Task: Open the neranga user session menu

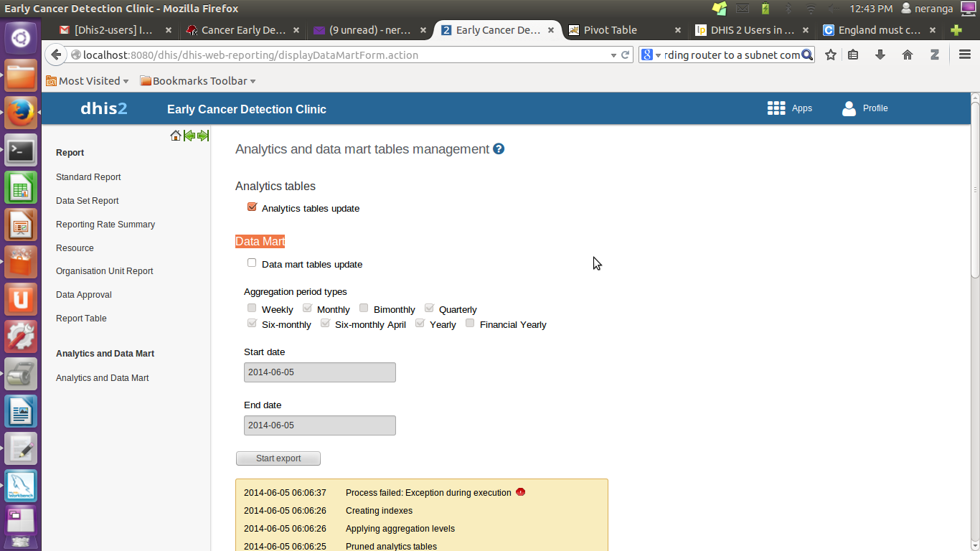Action: tap(928, 9)
